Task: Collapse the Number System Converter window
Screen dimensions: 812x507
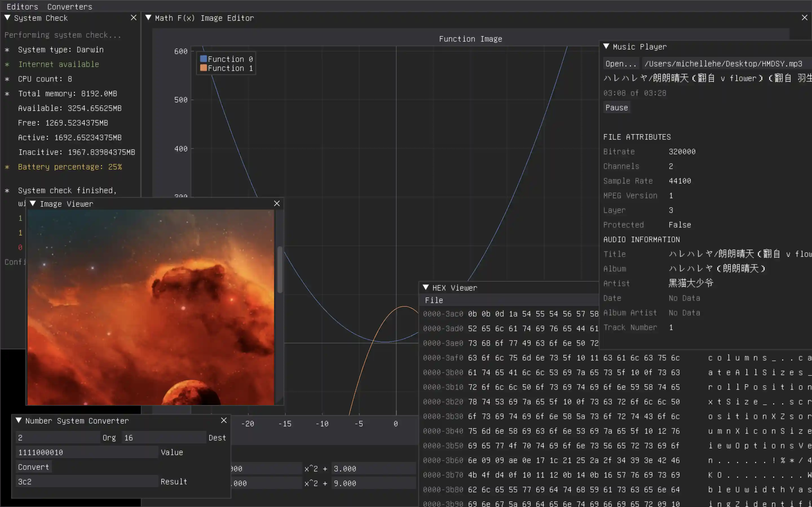Action: [x=18, y=421]
